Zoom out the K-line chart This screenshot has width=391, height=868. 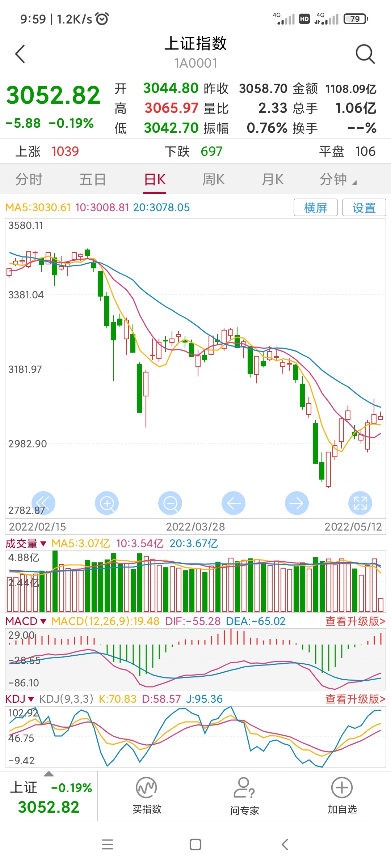click(170, 503)
